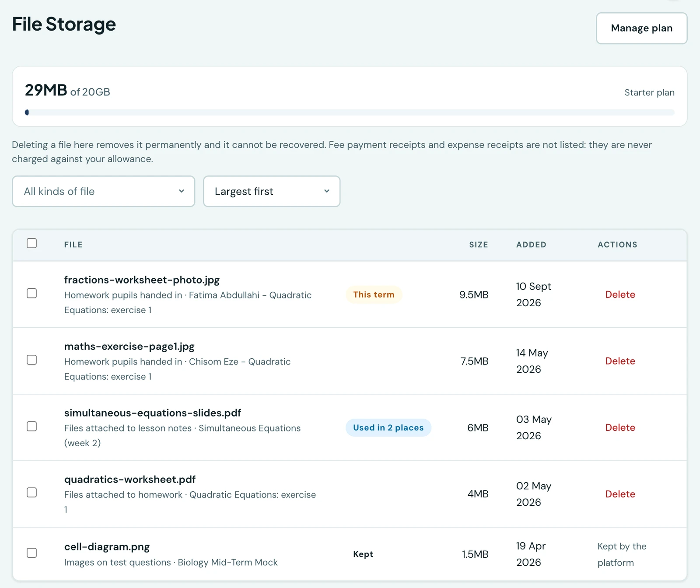Click the 1.5MB size value
The width and height of the screenshot is (700, 588).
(x=475, y=554)
